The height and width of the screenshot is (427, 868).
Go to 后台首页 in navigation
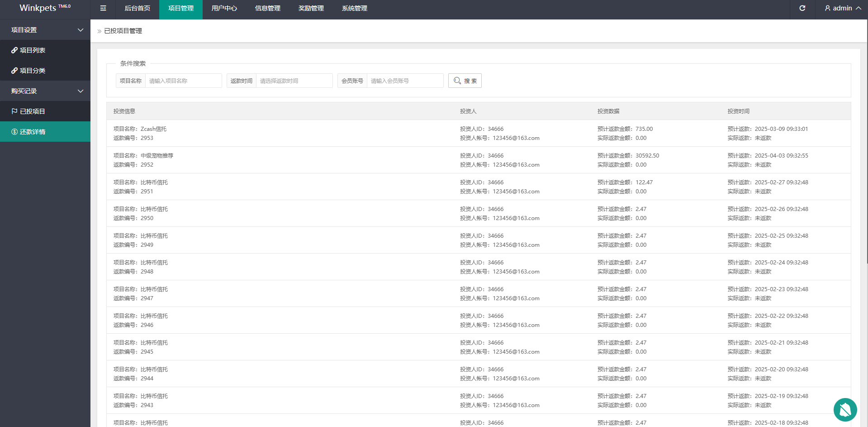pyautogui.click(x=138, y=8)
